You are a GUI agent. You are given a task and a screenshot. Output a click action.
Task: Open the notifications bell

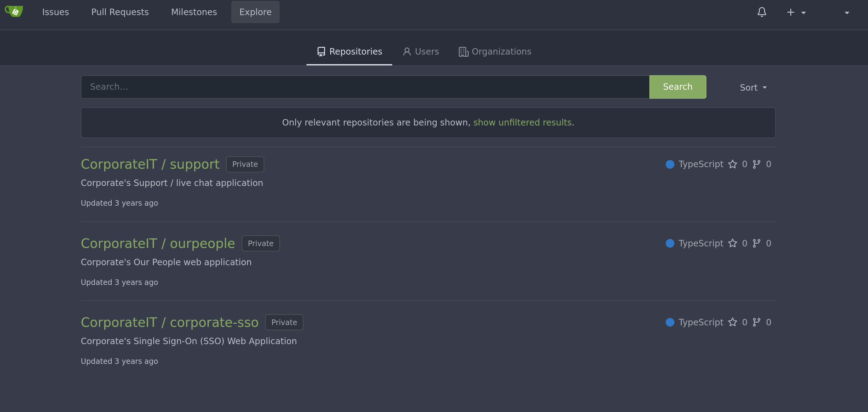[x=762, y=12]
